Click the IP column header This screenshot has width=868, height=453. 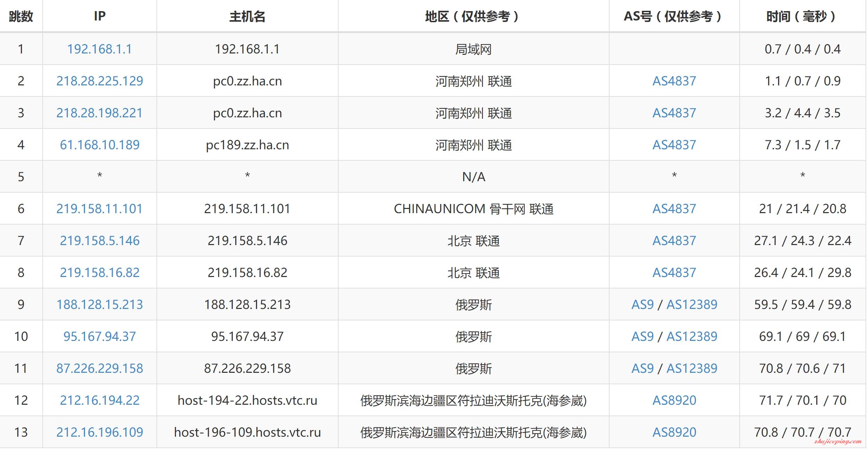[100, 16]
